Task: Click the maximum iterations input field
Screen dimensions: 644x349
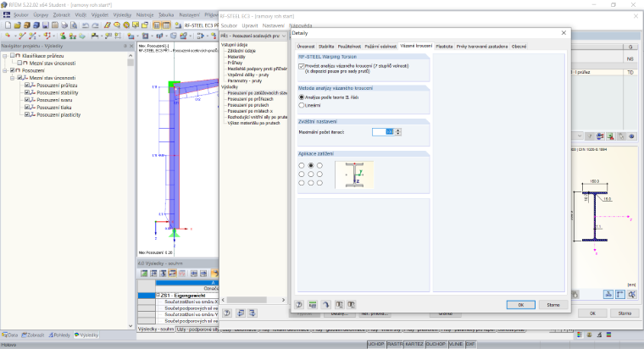Action: [x=383, y=132]
